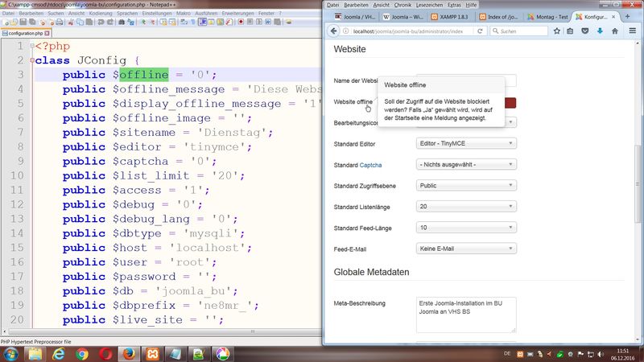
Task: Open the Kodierung menu in Notepad++
Action: click(x=101, y=14)
